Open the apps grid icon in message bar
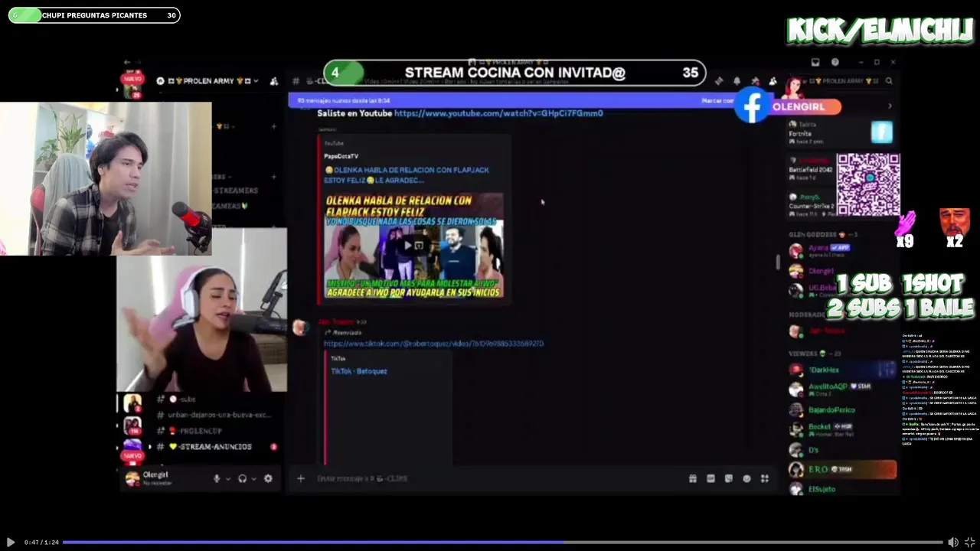Screen dimensions: 980x551 click(x=764, y=478)
